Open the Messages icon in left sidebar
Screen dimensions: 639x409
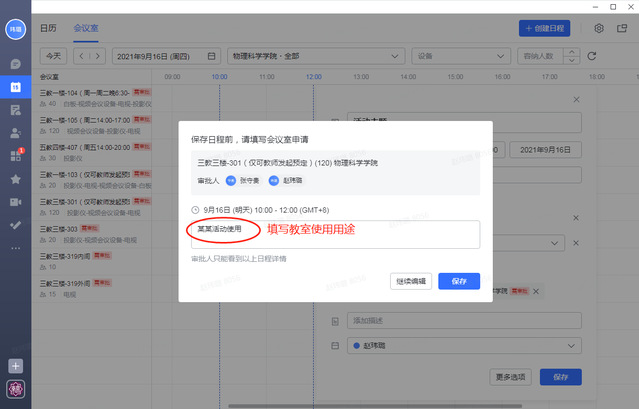(x=15, y=64)
